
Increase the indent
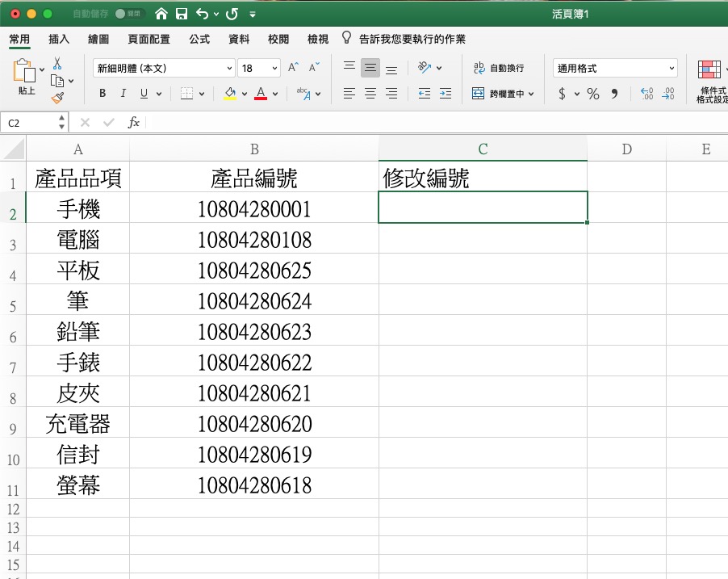(x=446, y=94)
